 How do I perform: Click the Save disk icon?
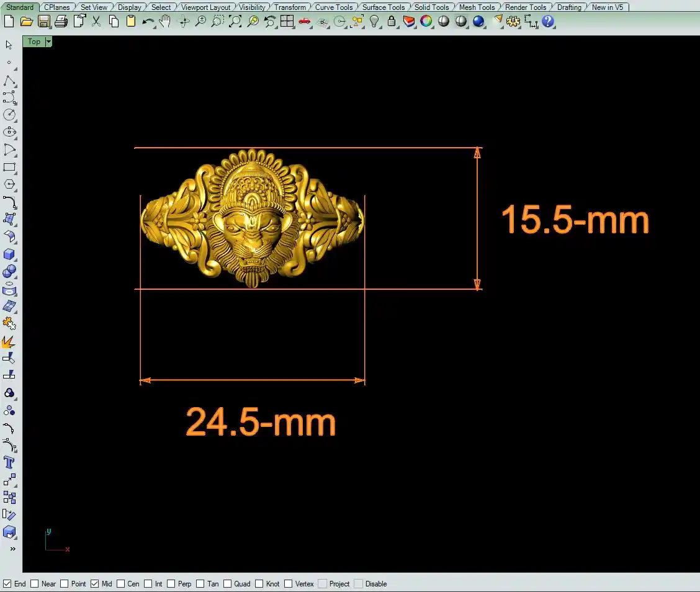click(x=43, y=22)
